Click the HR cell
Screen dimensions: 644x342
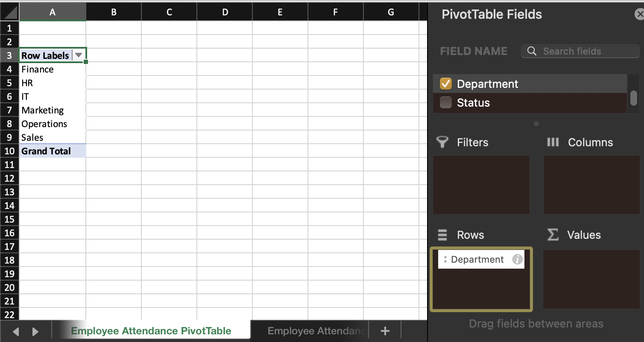pyautogui.click(x=53, y=83)
